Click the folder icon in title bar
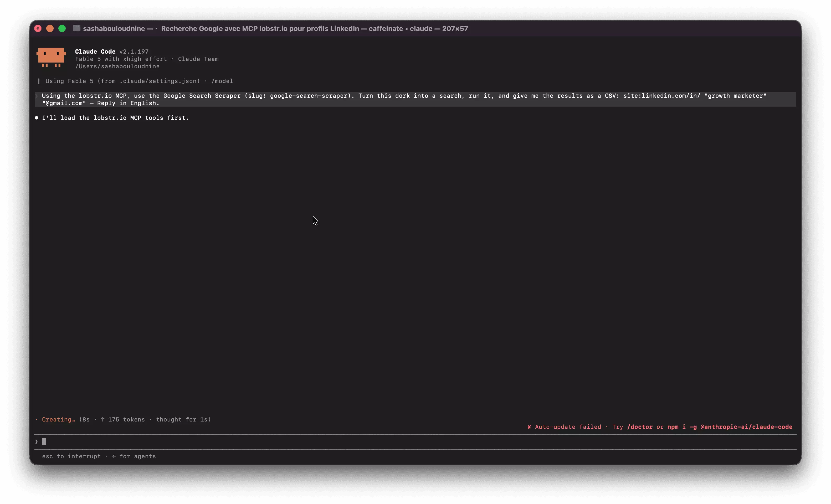 pyautogui.click(x=76, y=28)
